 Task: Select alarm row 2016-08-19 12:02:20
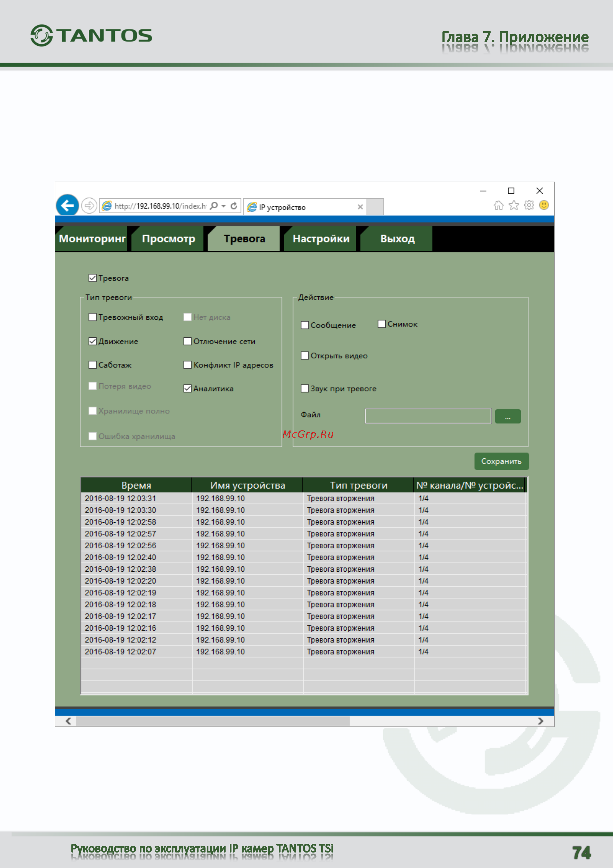pyautogui.click(x=303, y=581)
